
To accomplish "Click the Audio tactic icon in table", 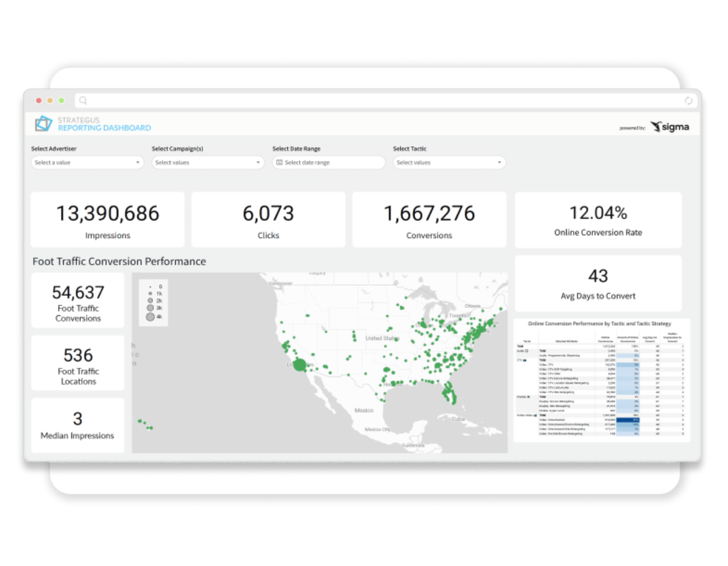I will pyautogui.click(x=527, y=351).
